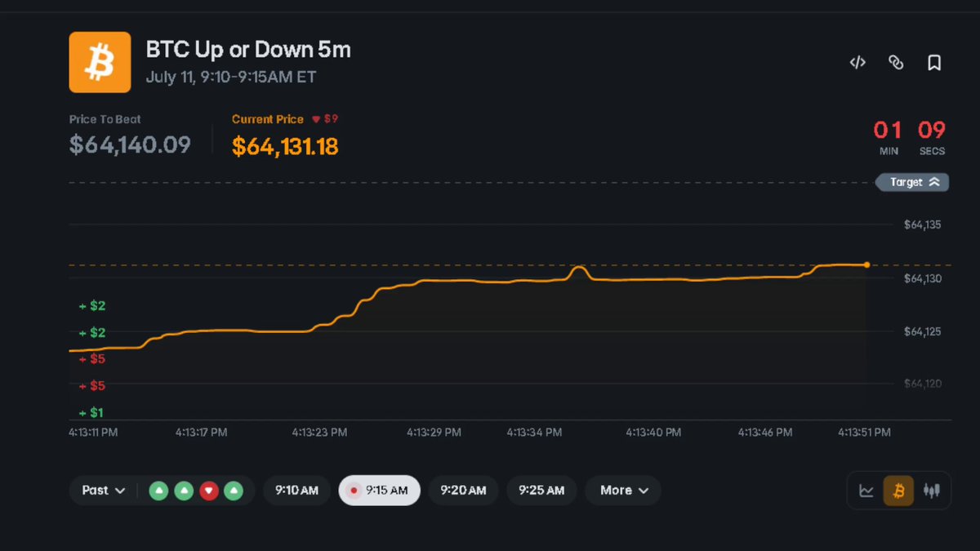The width and height of the screenshot is (980, 551).
Task: Select the Bitcoin price chart view icon
Action: [x=899, y=491]
